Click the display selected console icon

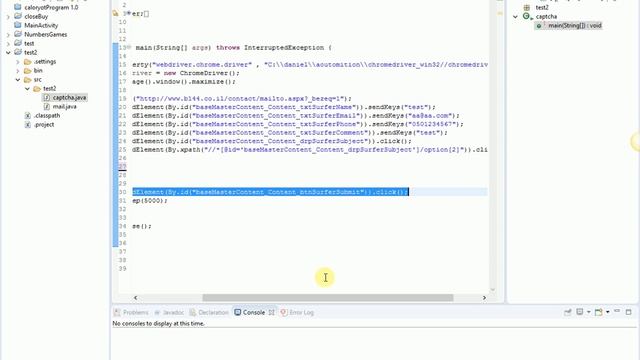click(x=580, y=312)
